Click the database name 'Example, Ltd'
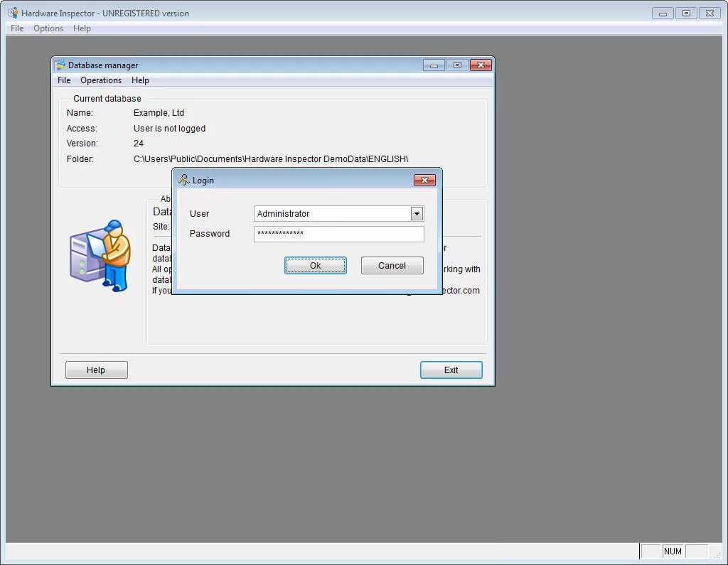This screenshot has width=728, height=565. coord(159,113)
